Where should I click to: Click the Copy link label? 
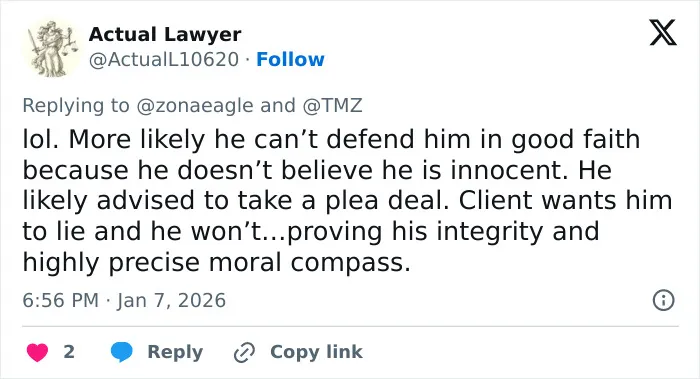tap(316, 352)
